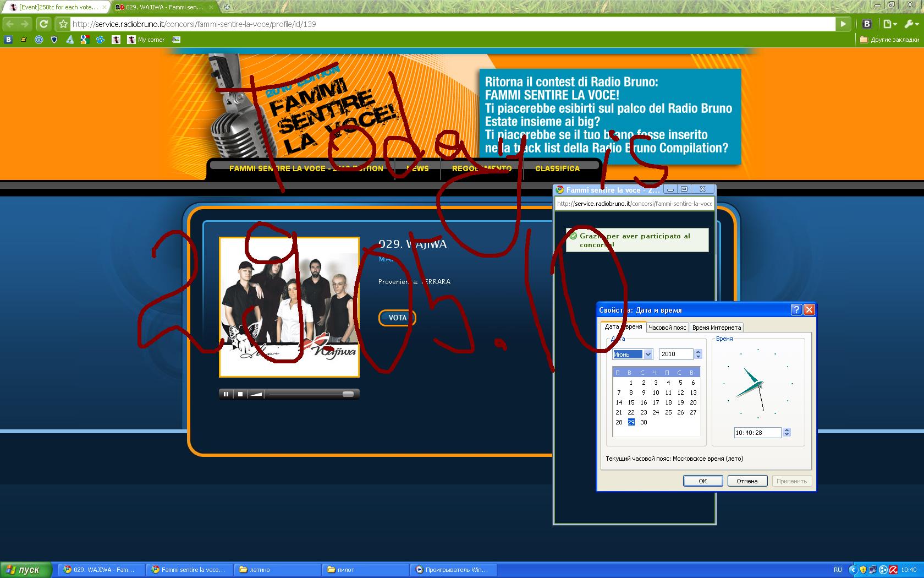Click the Go arrow next to the address bar
The image size is (924, 578).
tap(843, 24)
